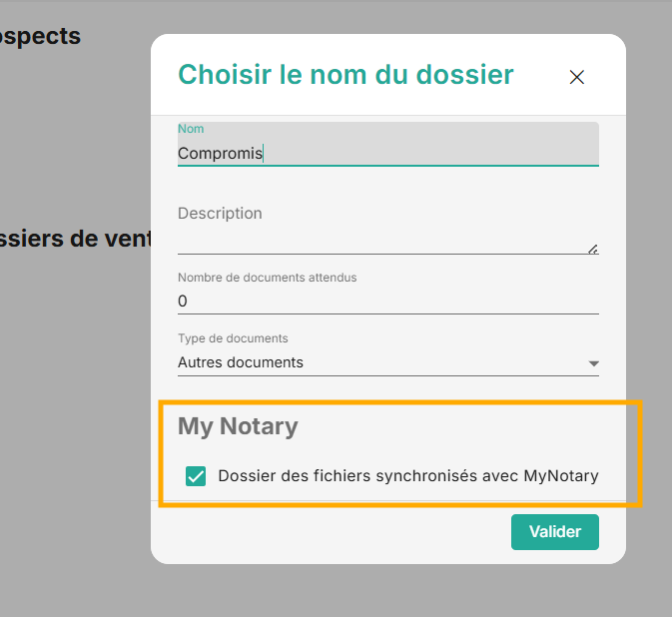Click the arrow beside Autres documents
This screenshot has height=617, width=672.
click(x=594, y=363)
